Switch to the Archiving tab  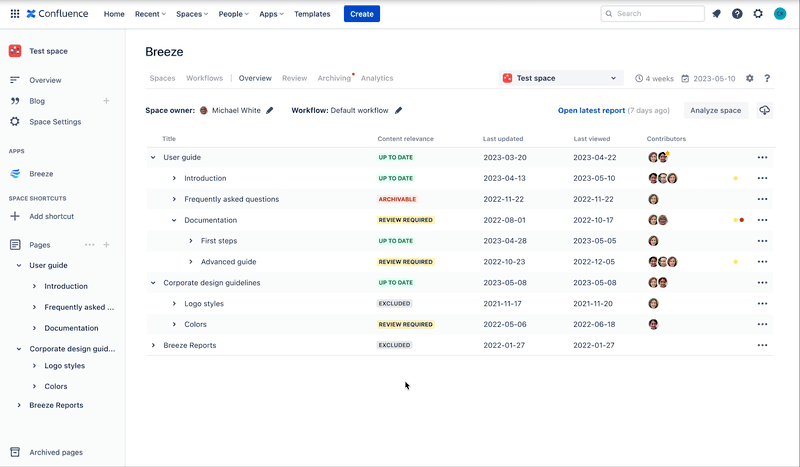(x=334, y=78)
